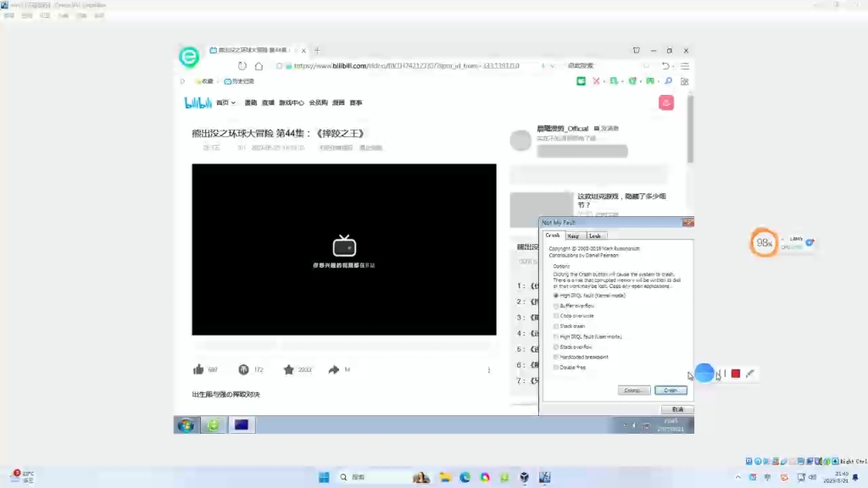The width and height of the screenshot is (868, 488).
Task: Open 漫画 in bilibili navigation
Action: tap(338, 103)
